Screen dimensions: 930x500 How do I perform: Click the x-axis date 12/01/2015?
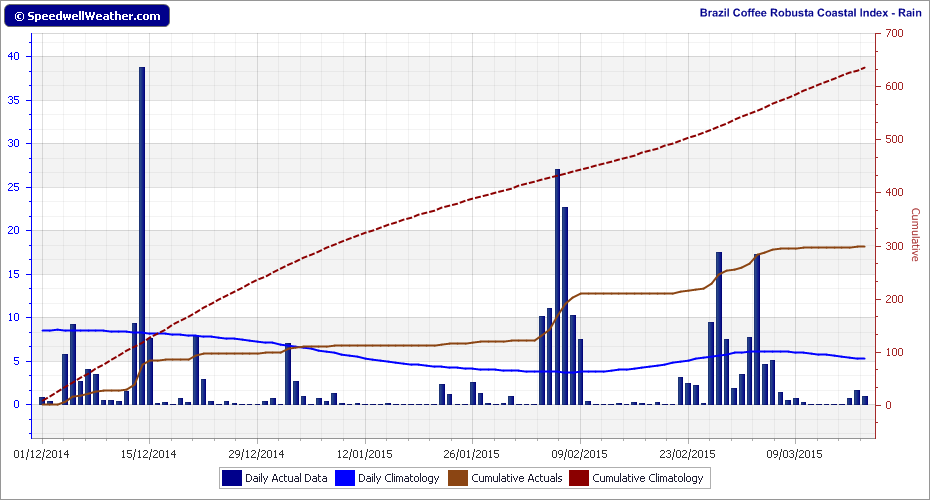coord(364,454)
